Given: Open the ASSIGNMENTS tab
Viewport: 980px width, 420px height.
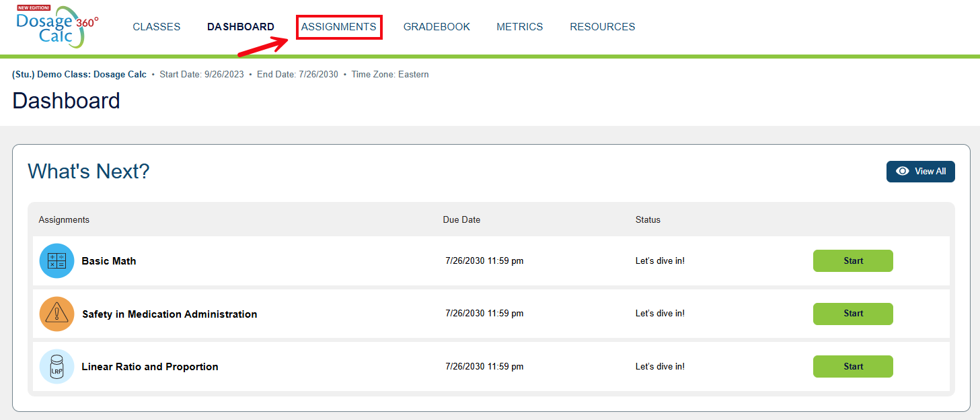Looking at the screenshot, I should point(339,27).
